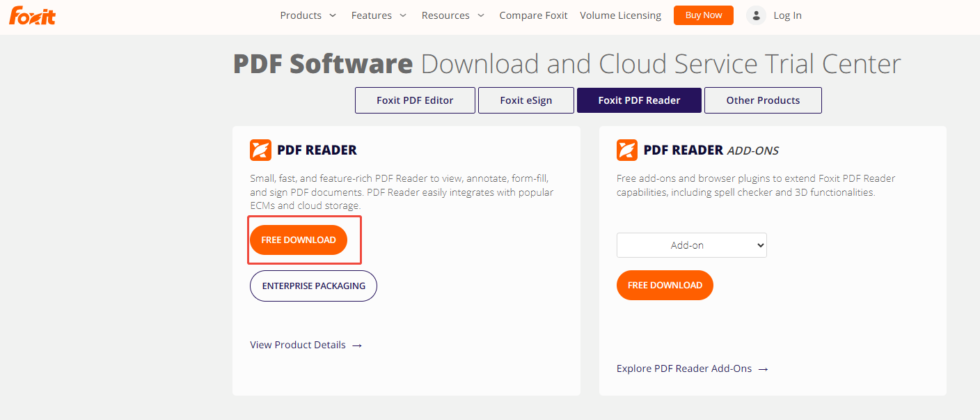Open the Resources dropdown
Viewport: 980px width, 420px height.
click(x=452, y=15)
